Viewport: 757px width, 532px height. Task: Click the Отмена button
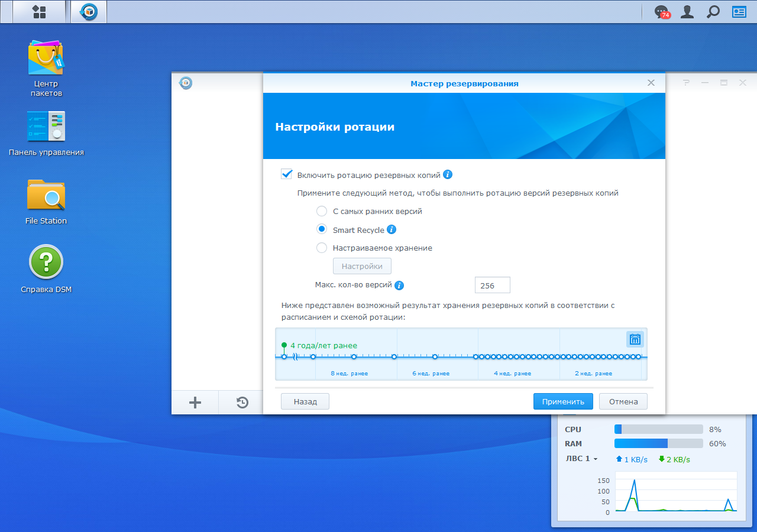click(623, 401)
